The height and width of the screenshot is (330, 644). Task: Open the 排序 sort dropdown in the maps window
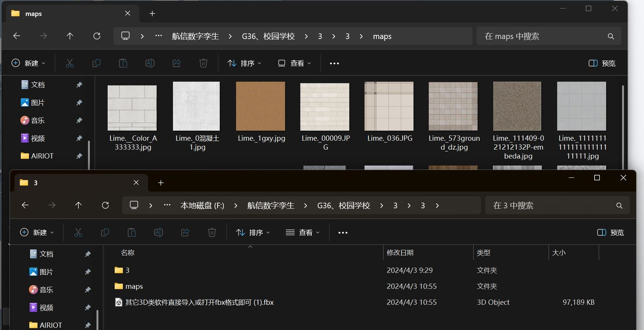[245, 63]
